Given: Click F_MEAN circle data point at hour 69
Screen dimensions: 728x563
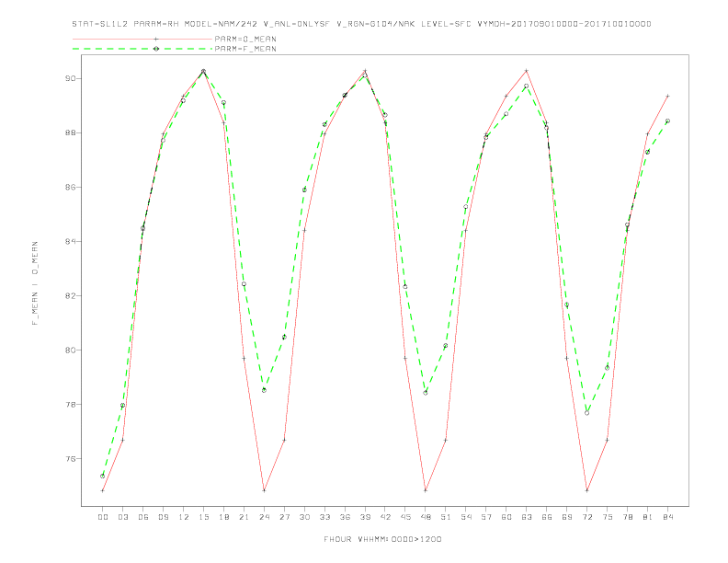Looking at the screenshot, I should pos(567,304).
